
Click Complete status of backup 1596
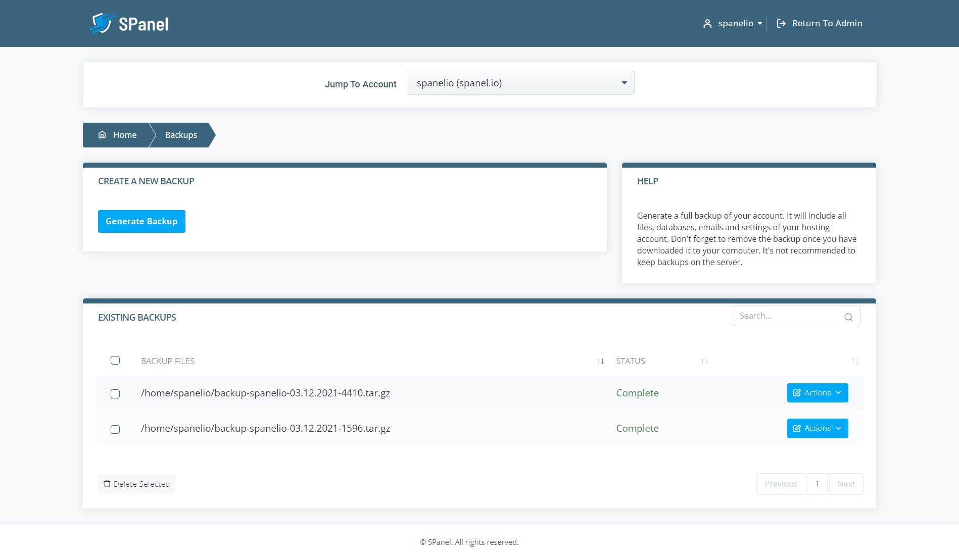tap(637, 428)
